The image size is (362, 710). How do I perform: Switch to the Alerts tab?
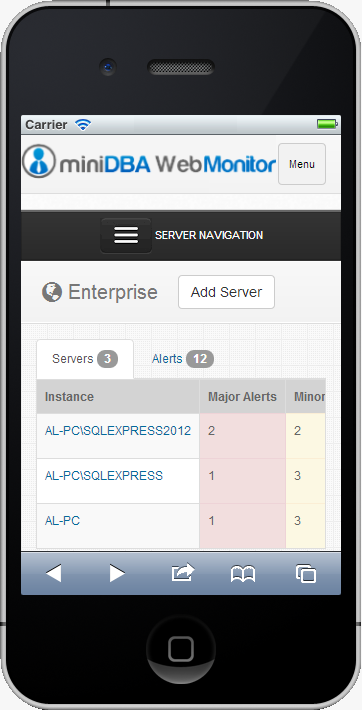[183, 359]
